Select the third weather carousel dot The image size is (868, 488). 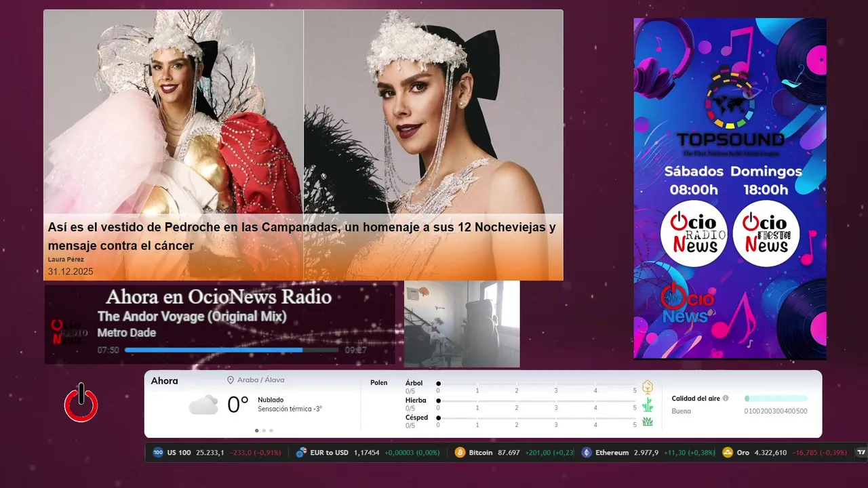[x=272, y=430]
